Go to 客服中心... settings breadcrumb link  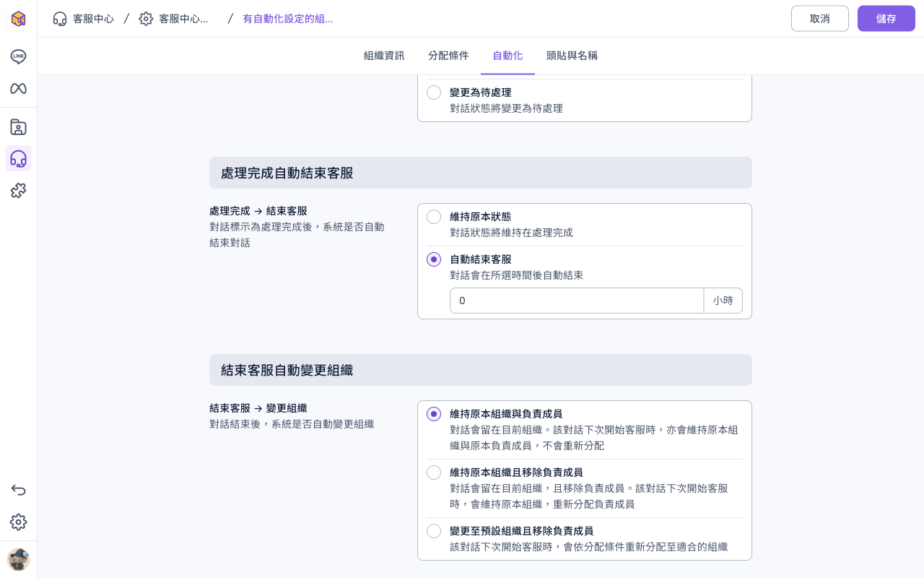(x=183, y=19)
